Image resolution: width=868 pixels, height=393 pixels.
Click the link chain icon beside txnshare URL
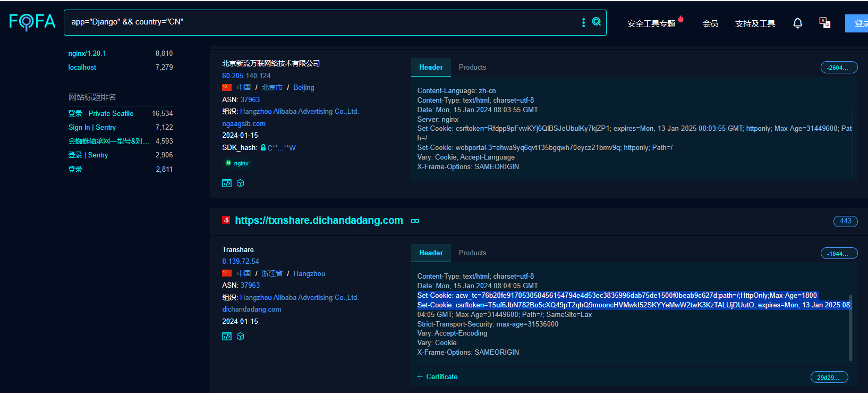[415, 221]
